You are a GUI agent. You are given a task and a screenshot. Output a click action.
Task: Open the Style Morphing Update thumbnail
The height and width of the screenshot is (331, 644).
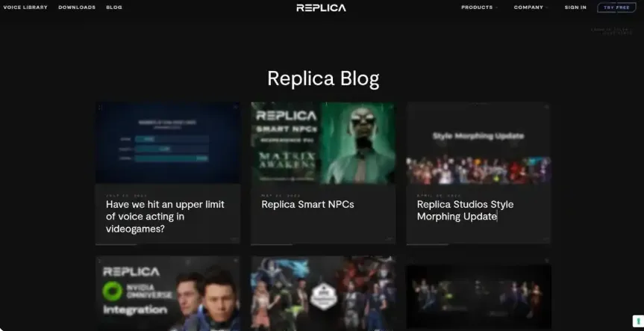pos(478,143)
